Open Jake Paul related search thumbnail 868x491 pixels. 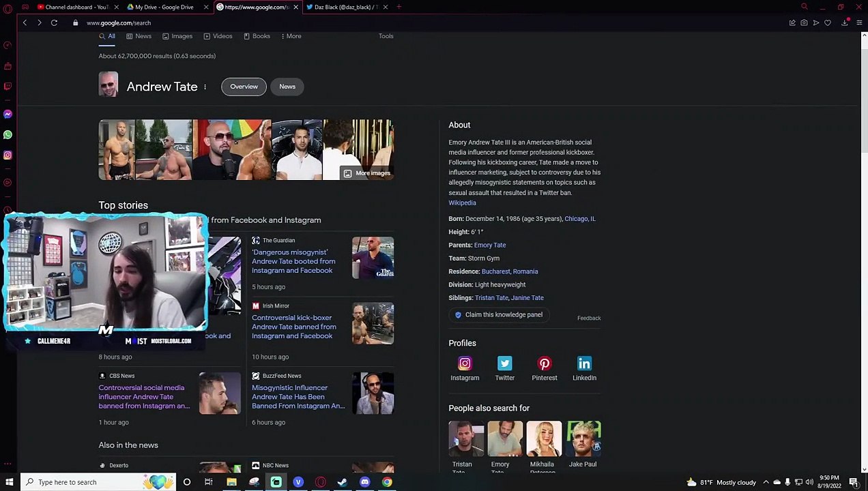pos(583,438)
